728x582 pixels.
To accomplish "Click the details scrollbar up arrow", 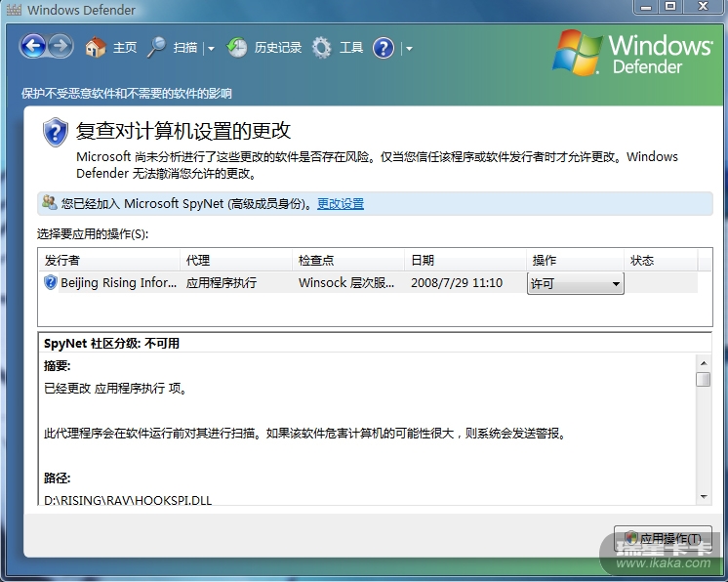I will [x=704, y=363].
